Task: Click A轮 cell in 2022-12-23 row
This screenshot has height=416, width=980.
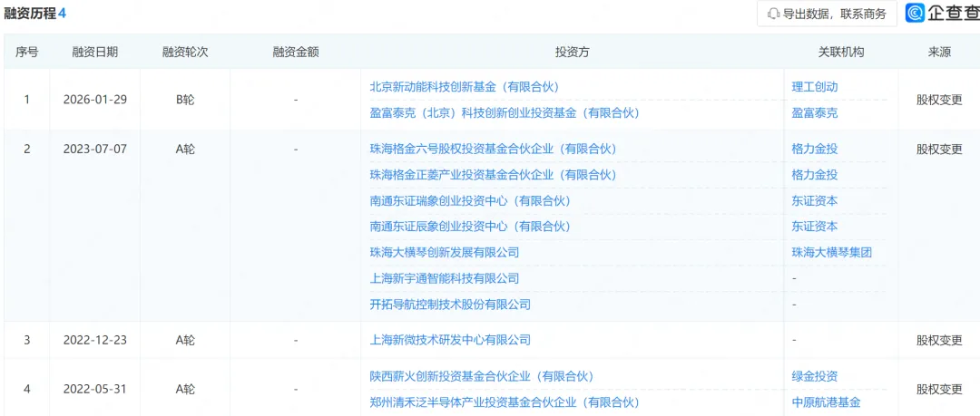Action: (x=185, y=340)
